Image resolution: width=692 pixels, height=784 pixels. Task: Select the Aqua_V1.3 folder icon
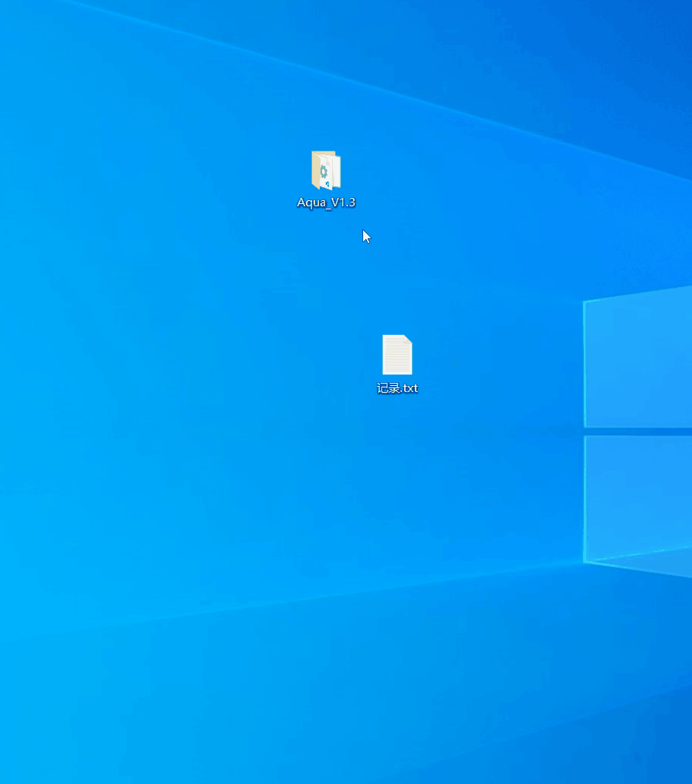pyautogui.click(x=326, y=171)
